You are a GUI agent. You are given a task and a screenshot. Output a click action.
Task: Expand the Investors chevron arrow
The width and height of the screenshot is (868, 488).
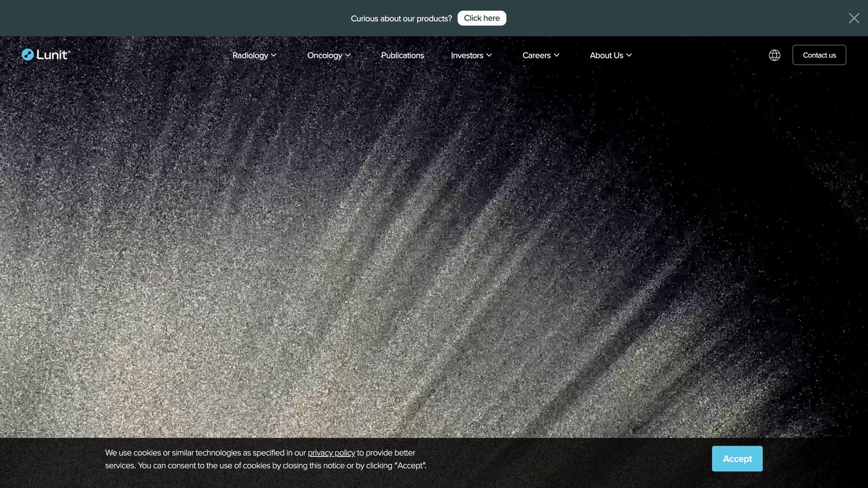point(489,55)
